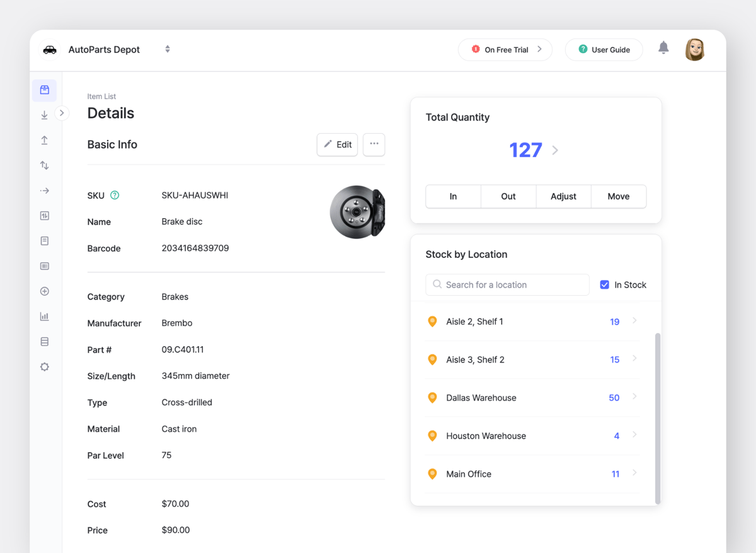Go back via Item List breadcrumb
The height and width of the screenshot is (553, 756).
pyautogui.click(x=101, y=96)
